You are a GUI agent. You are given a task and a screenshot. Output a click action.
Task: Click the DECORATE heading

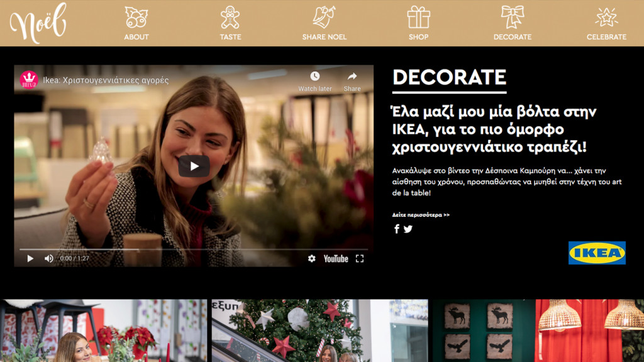pos(449,77)
